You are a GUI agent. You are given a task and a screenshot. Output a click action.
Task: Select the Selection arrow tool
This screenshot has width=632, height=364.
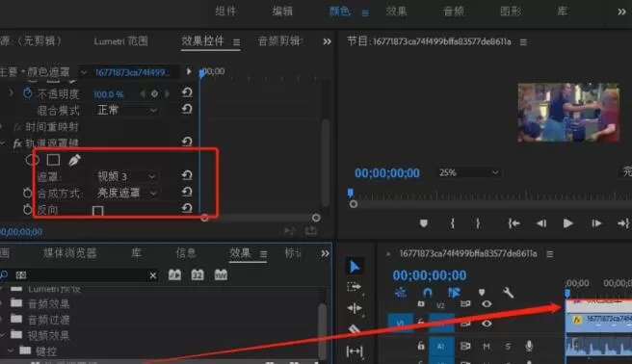(355, 267)
